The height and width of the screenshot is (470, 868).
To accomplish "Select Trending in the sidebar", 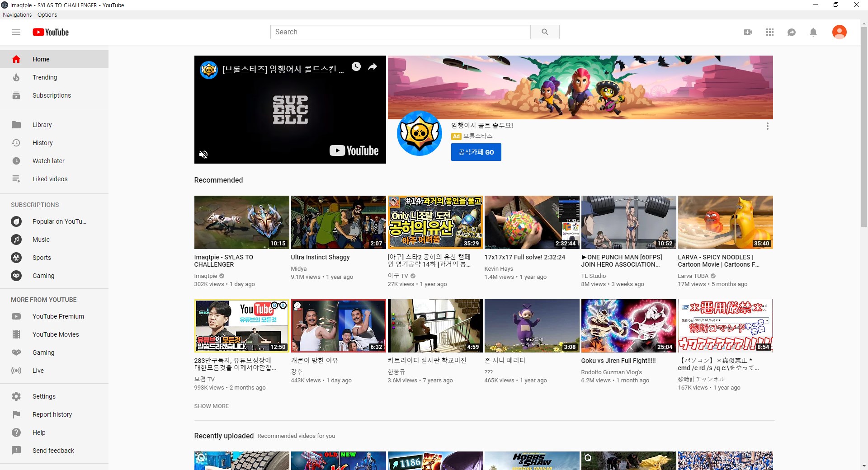I will [x=54, y=77].
